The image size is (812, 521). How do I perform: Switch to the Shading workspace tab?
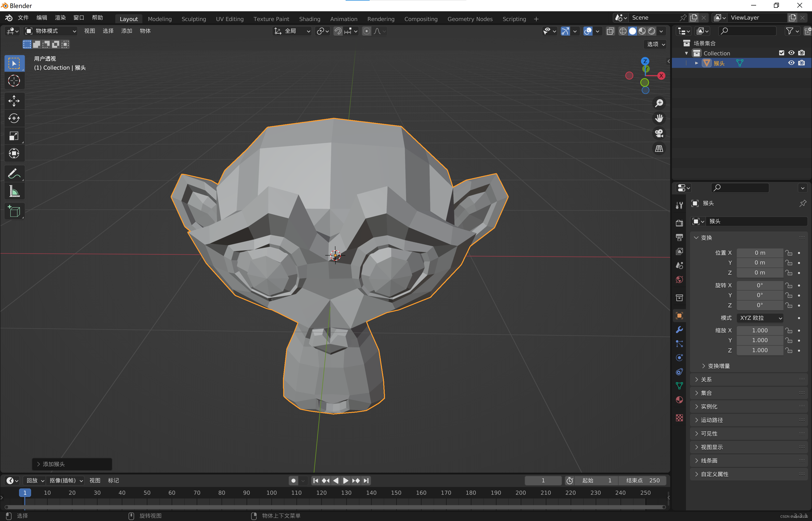pos(309,19)
